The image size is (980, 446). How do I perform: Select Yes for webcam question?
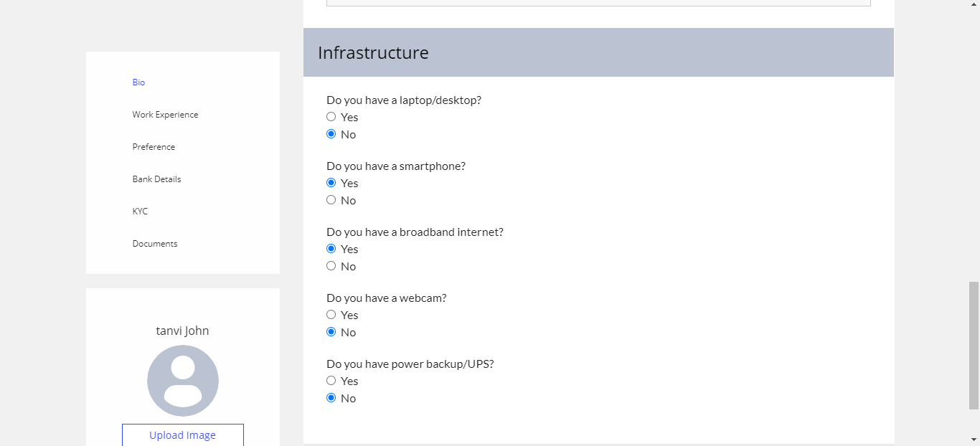pos(331,315)
